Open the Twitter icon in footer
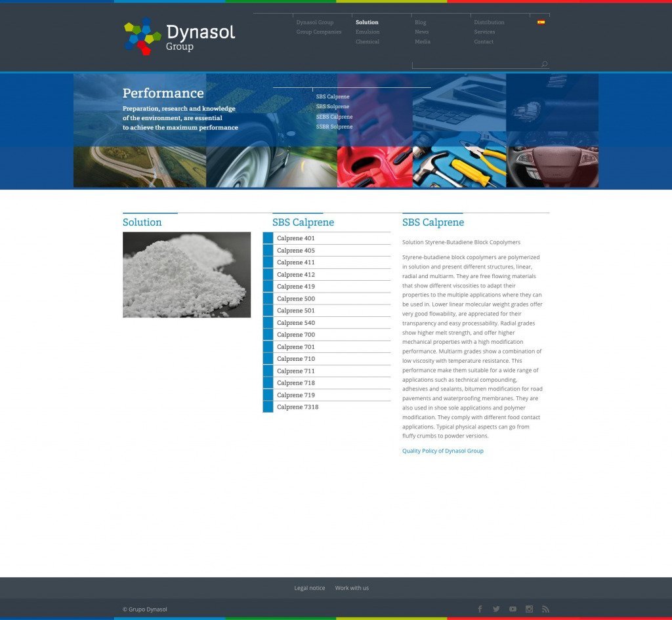Image resolution: width=672 pixels, height=620 pixels. coord(496,609)
